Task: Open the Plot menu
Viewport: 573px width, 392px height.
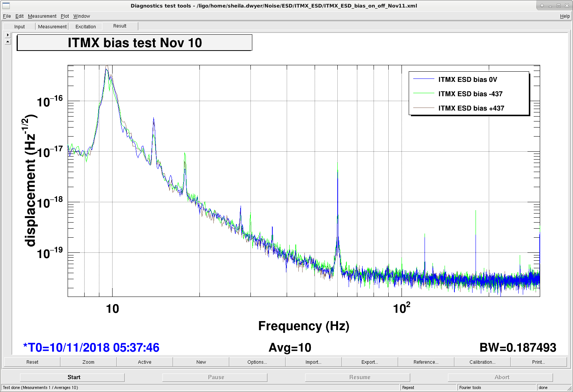Action: (65, 16)
